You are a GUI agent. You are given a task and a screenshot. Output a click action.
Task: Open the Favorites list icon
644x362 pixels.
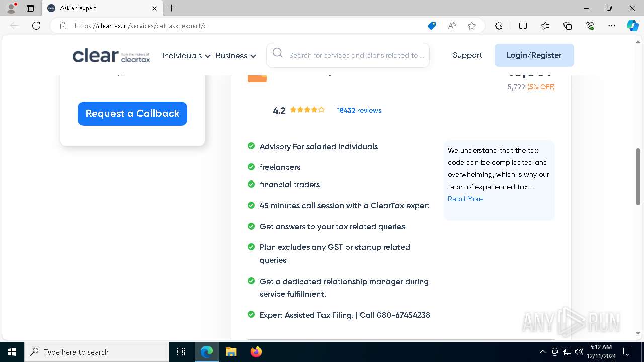[545, 26]
